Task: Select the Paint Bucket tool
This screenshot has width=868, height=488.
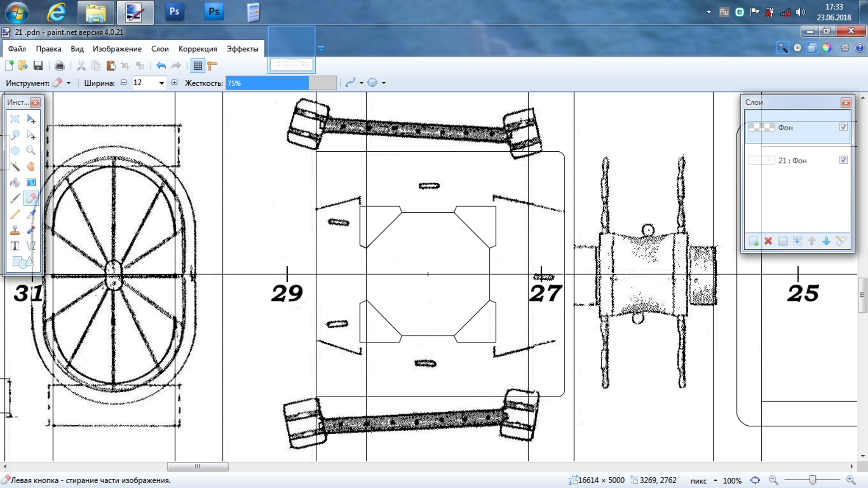Action: 15,182
